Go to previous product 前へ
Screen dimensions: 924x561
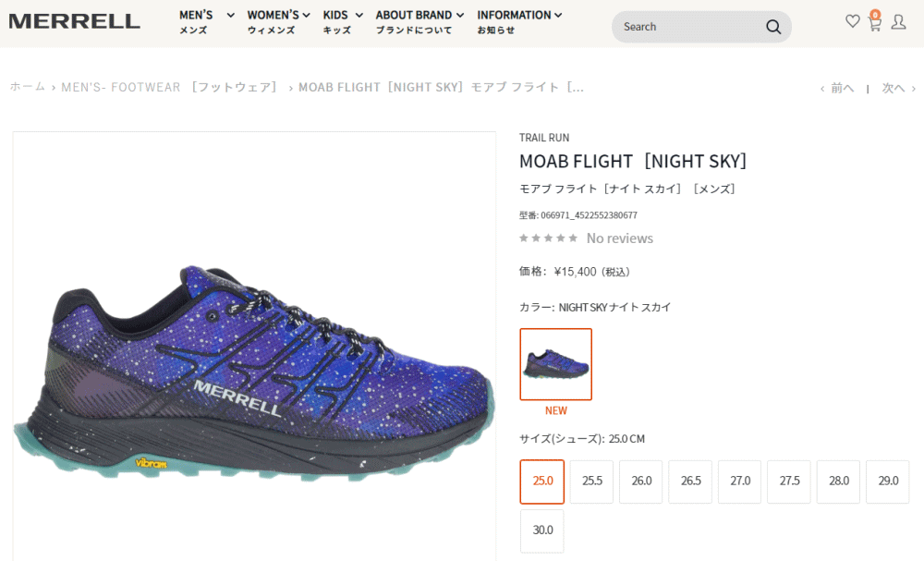click(837, 89)
